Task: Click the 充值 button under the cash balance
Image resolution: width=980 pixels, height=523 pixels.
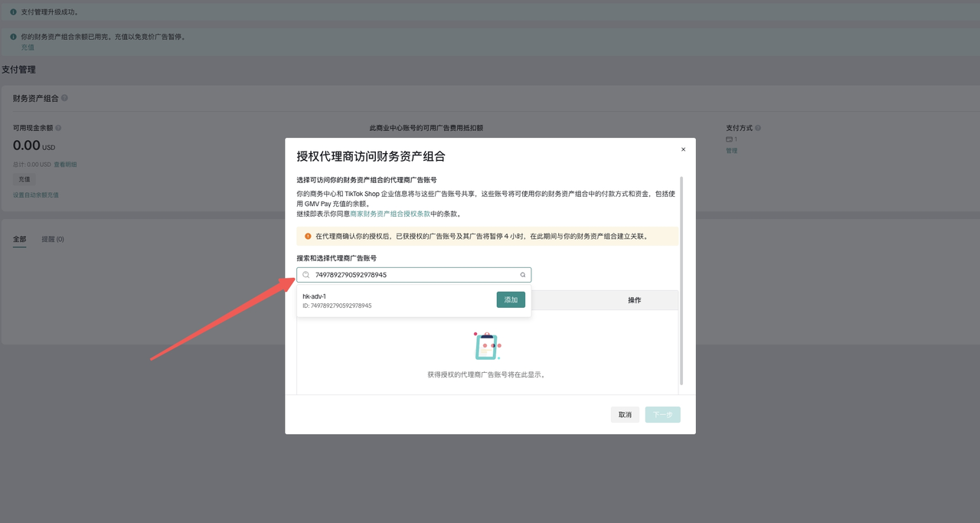Action: 24,178
